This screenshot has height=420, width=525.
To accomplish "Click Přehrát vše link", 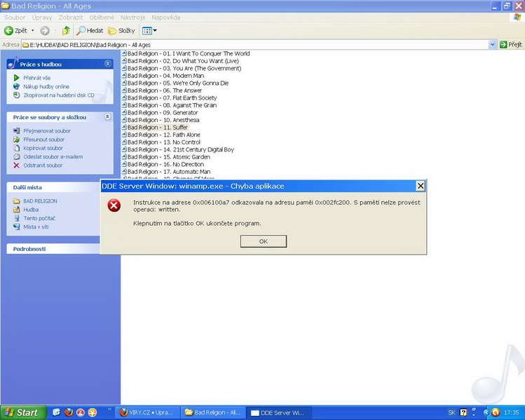I will (37, 78).
